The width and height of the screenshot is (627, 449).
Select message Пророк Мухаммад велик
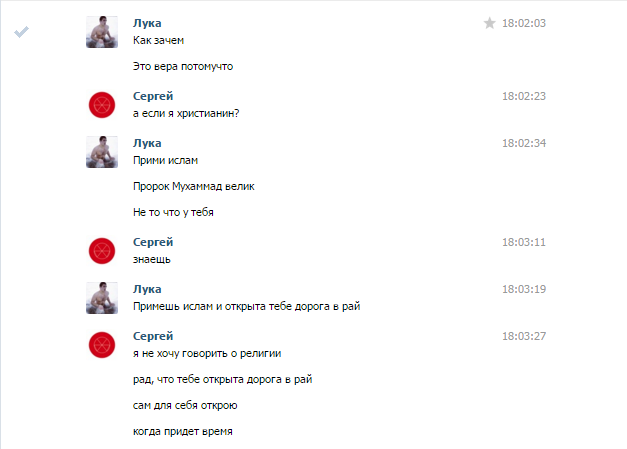(194, 186)
